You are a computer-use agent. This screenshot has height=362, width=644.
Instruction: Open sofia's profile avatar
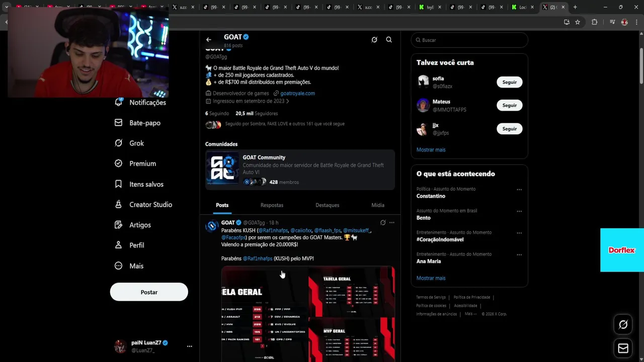[423, 82]
